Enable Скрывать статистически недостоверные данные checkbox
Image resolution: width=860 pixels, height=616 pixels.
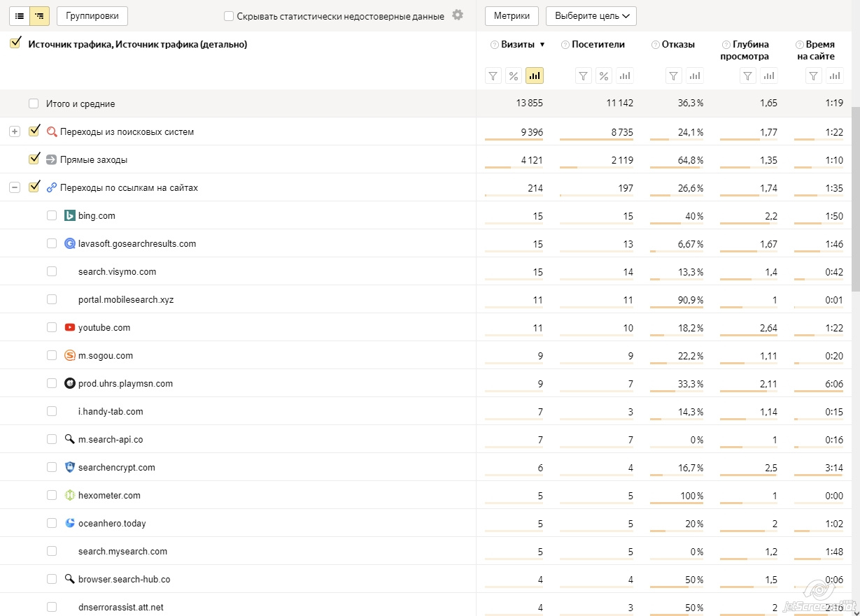tap(229, 16)
